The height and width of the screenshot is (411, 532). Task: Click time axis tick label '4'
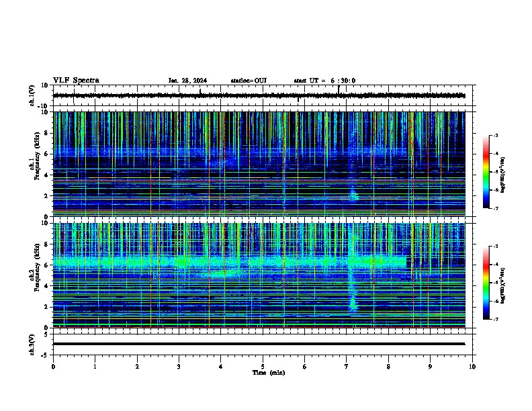tap(221, 367)
